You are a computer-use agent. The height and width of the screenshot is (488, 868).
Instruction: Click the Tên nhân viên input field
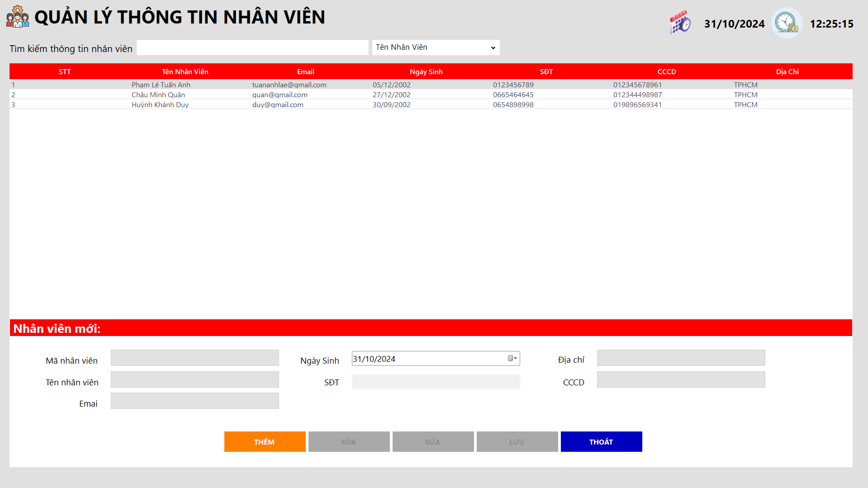tap(195, 379)
